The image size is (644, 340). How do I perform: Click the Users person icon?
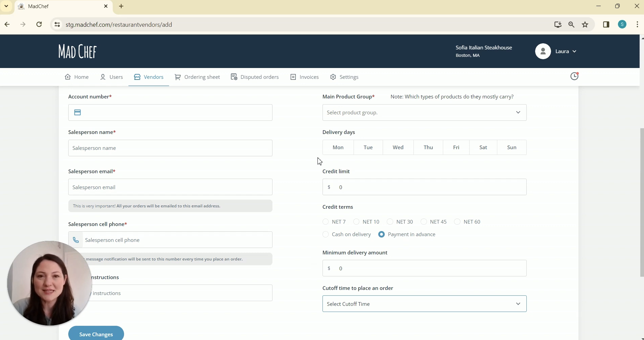point(103,77)
